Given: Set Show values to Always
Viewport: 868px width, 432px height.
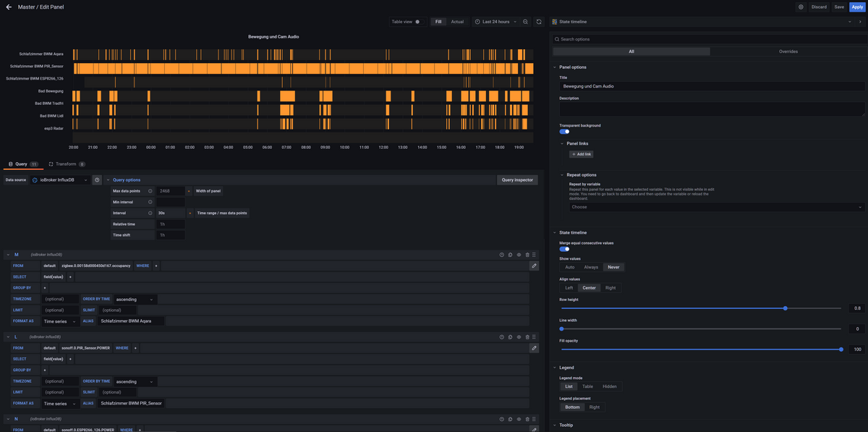Looking at the screenshot, I should pyautogui.click(x=592, y=267).
